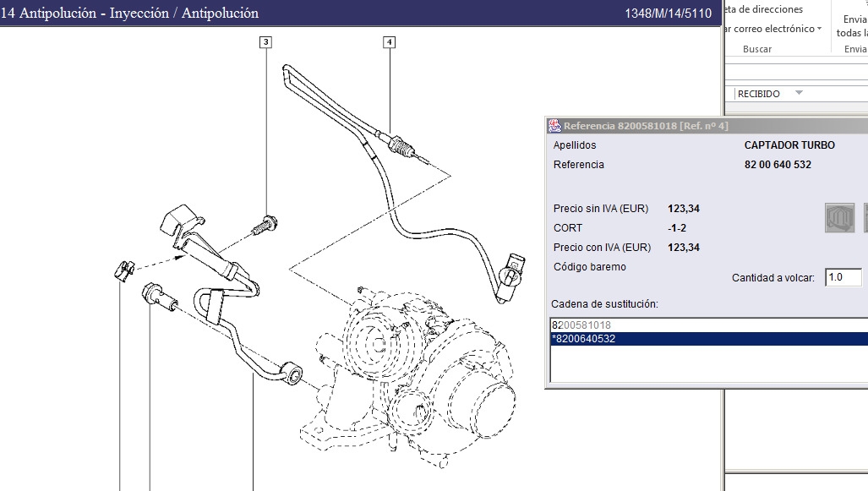868x491 pixels.
Task: Select the *8200640532 substitution entry
Action: 709,339
